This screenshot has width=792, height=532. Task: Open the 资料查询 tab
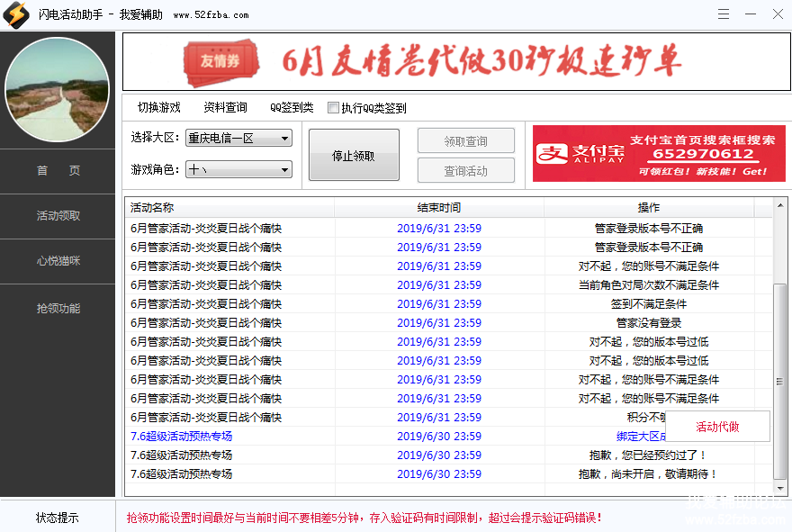pyautogui.click(x=225, y=107)
